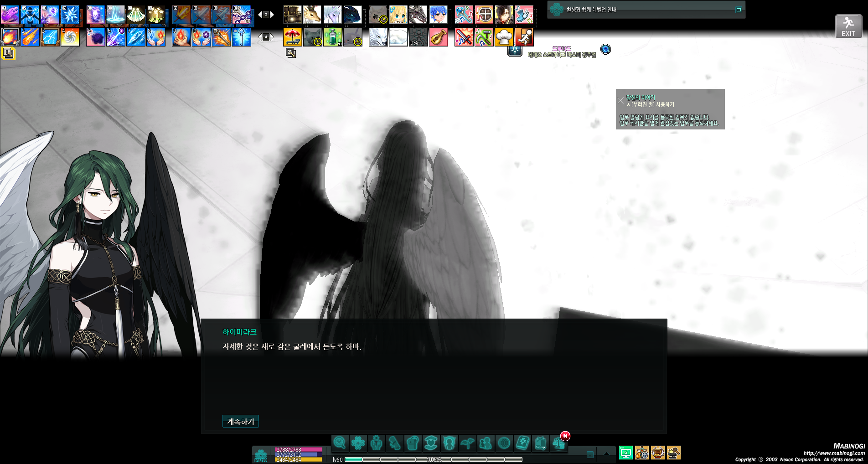Open the character info silhouette icon
The height and width of the screenshot is (464, 868).
449,443
